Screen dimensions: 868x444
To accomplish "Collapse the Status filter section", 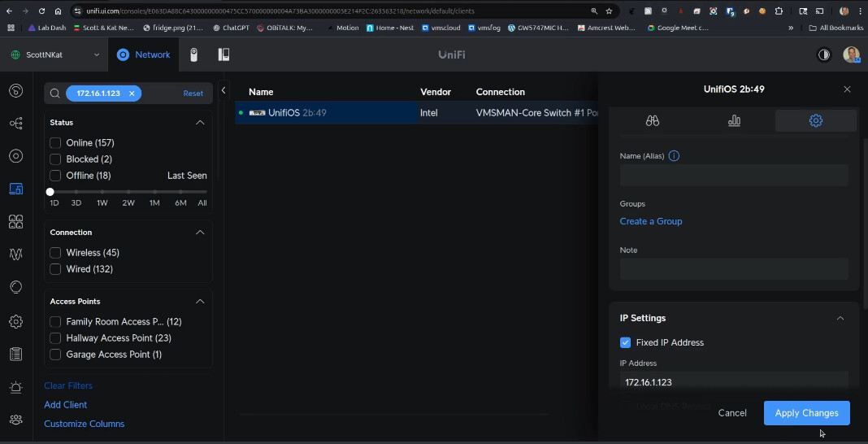I will point(200,122).
